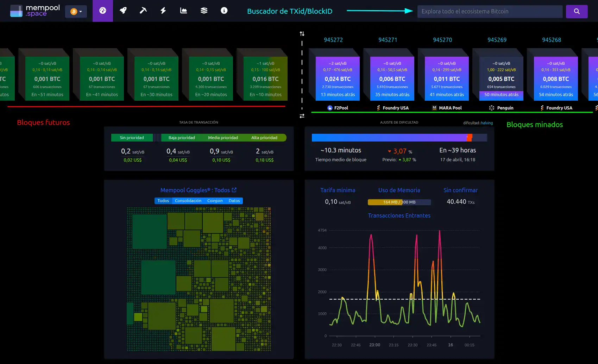Image resolution: width=598 pixels, height=364 pixels.
Task: Click the memory usage 164 MB bar
Action: pos(399,202)
